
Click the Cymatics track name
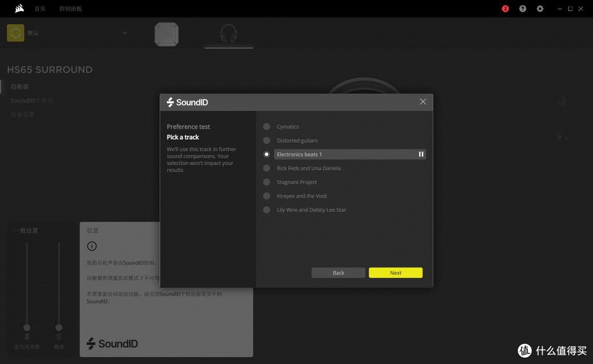[x=287, y=127]
